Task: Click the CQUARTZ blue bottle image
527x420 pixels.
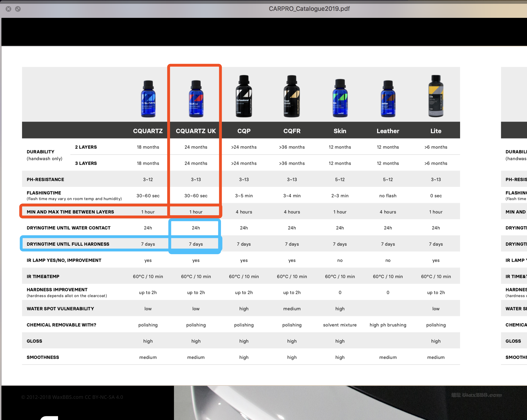Action: tap(148, 99)
